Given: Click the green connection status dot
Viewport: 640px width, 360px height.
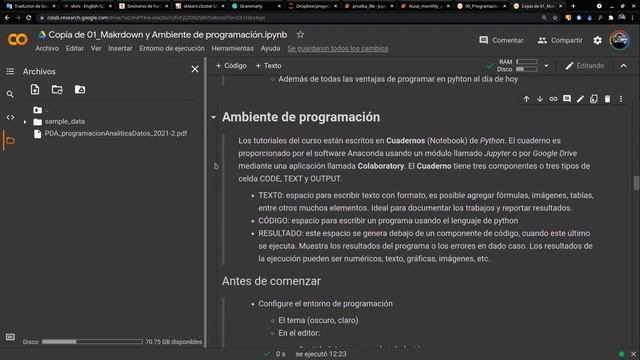Looking at the screenshot, I should 621,354.
